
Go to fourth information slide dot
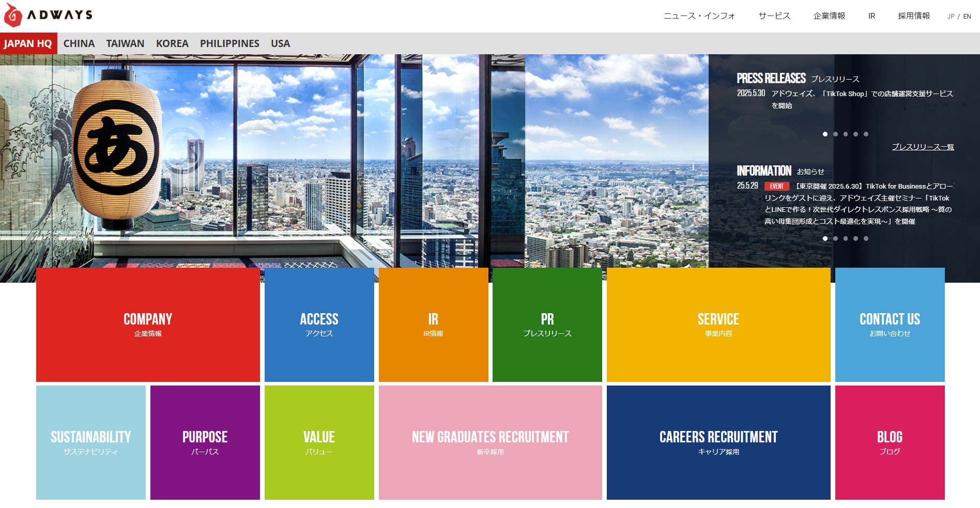pyautogui.click(x=855, y=238)
